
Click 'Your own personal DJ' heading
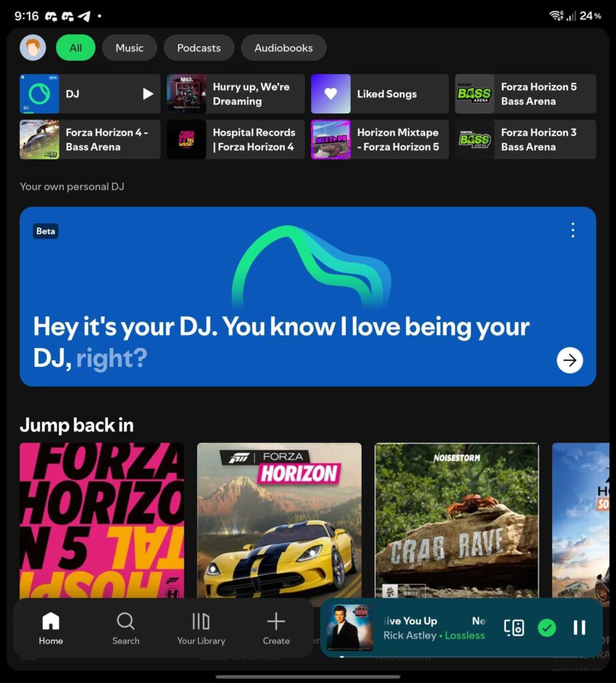72,187
